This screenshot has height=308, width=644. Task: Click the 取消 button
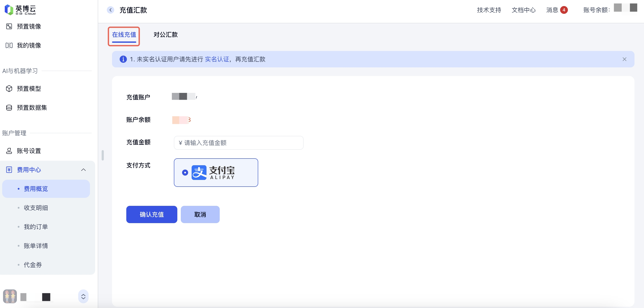[200, 214]
